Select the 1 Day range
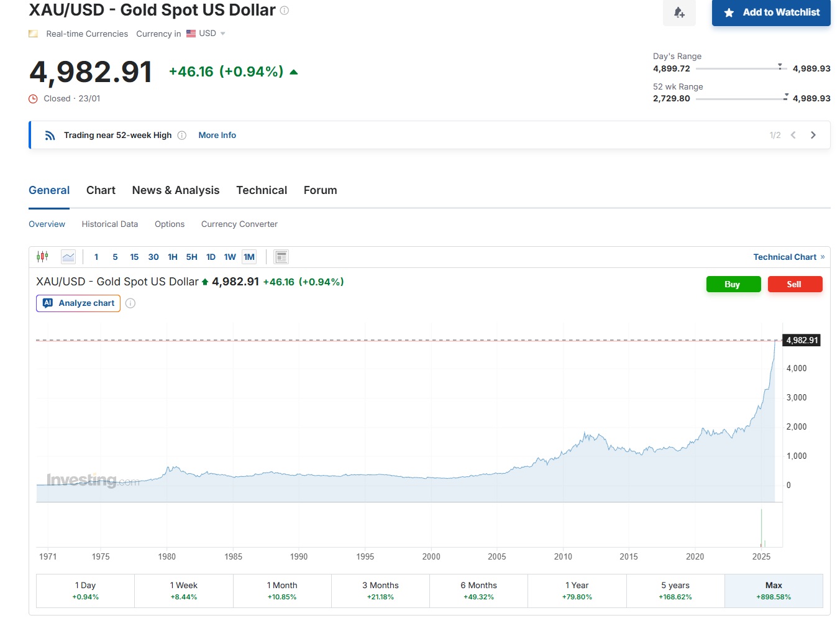 [x=86, y=591]
